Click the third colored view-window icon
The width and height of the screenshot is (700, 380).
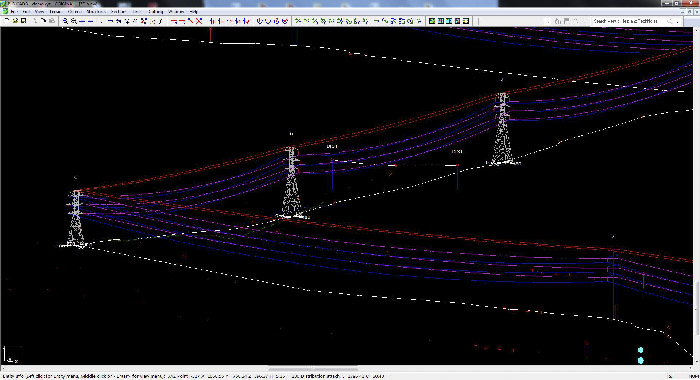coord(449,21)
